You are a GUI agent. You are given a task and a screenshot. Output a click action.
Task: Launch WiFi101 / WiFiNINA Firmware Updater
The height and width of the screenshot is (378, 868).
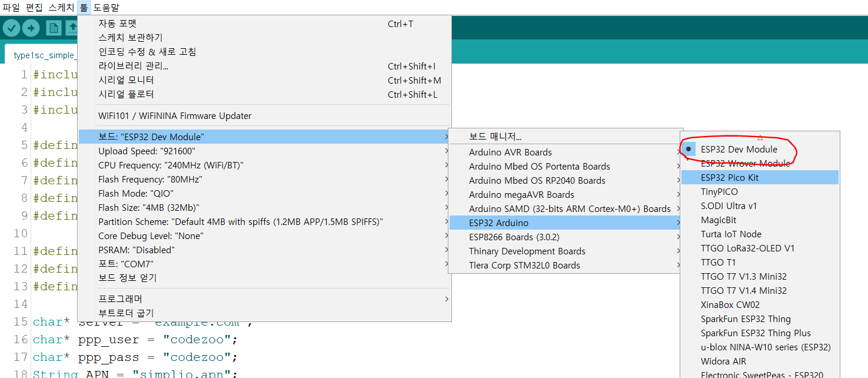[x=264, y=115]
